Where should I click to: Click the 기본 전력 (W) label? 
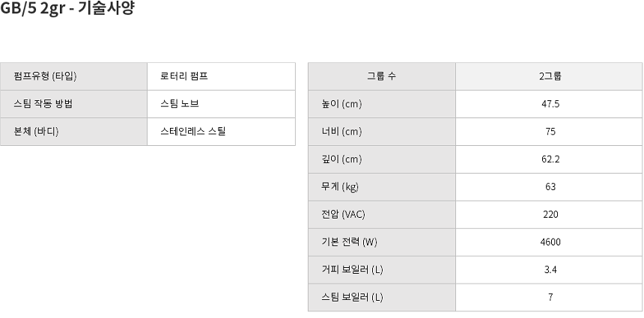click(x=348, y=242)
